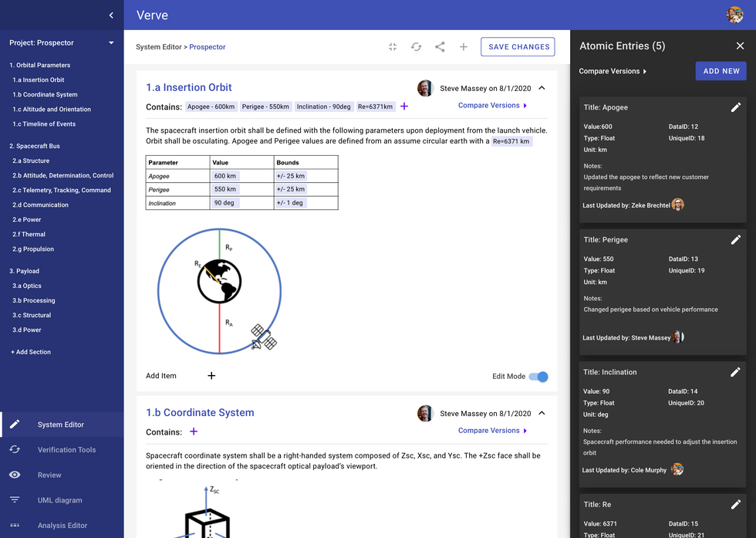The image size is (756, 538).
Task: Click the orbit diagram image
Action: pyautogui.click(x=219, y=291)
